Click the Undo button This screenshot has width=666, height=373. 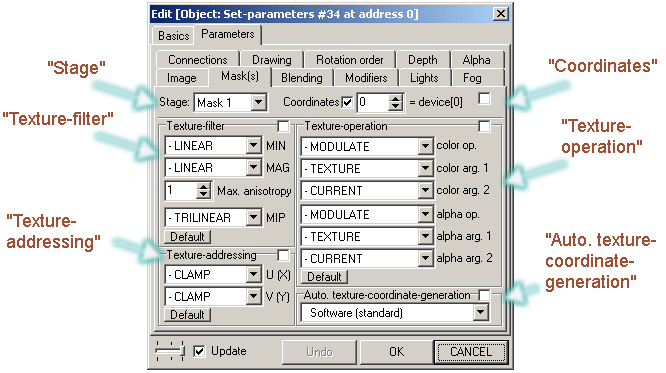tap(319, 352)
